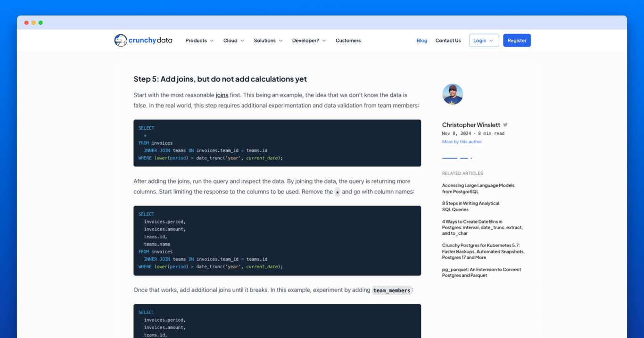Expand the Solutions dropdown

(268, 41)
